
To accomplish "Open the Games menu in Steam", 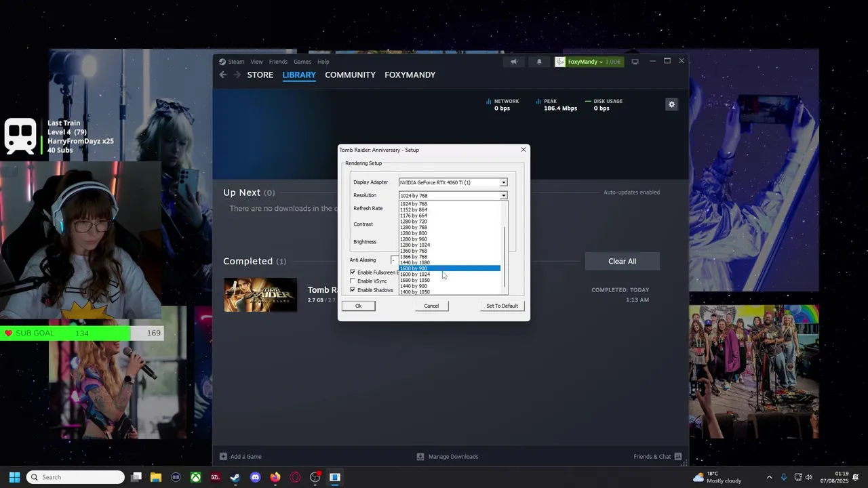I will point(302,62).
